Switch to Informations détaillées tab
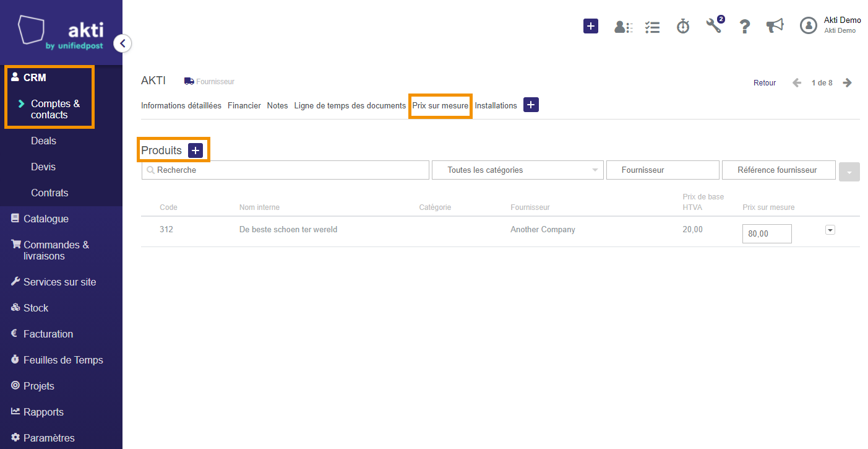This screenshot has width=868, height=449. pyautogui.click(x=181, y=105)
